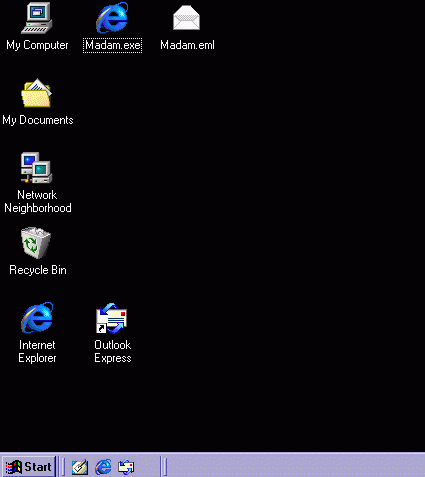
Task: Open the Start menu
Action: tap(29, 467)
